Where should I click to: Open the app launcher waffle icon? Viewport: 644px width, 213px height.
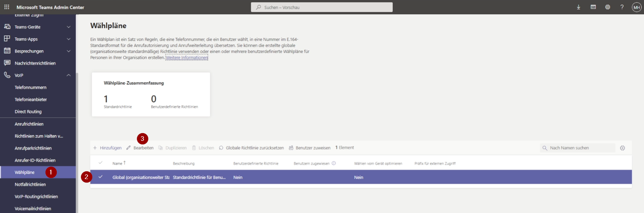(x=7, y=7)
